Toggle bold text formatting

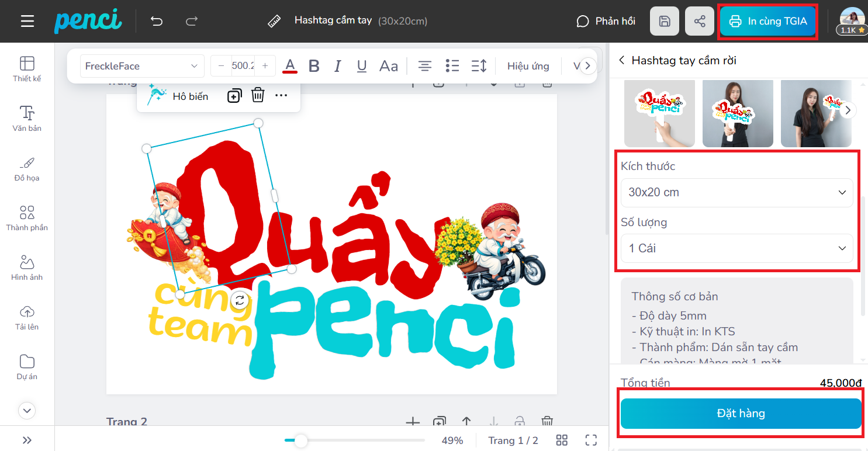coord(314,66)
